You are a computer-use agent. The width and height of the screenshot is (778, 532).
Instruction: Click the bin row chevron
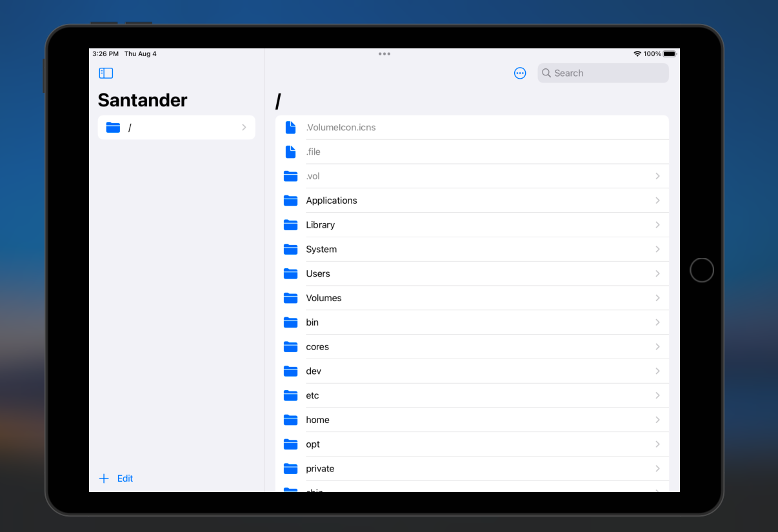tap(657, 322)
